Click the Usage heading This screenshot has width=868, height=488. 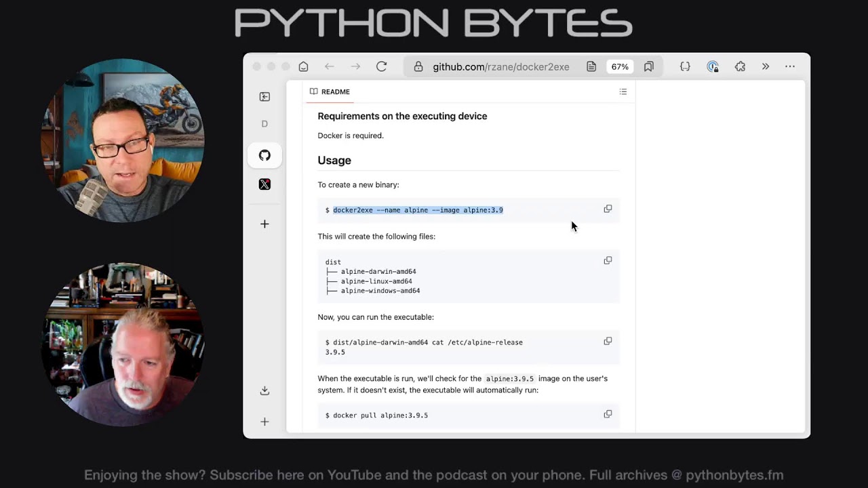pos(334,161)
